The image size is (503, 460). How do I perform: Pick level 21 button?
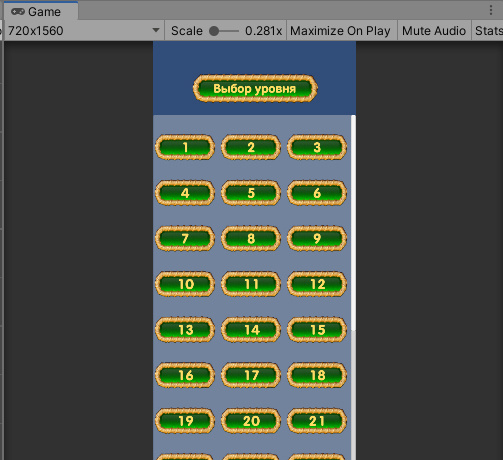coord(317,421)
